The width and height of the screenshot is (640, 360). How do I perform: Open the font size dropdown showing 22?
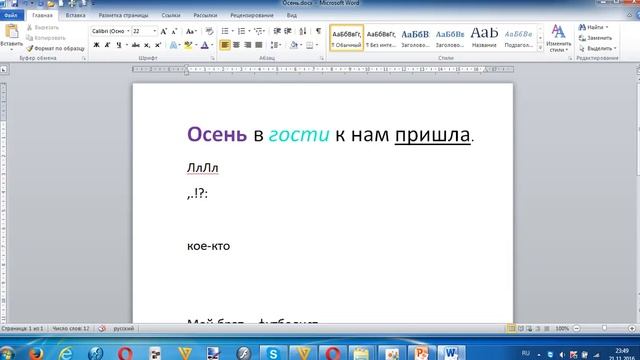tap(154, 31)
